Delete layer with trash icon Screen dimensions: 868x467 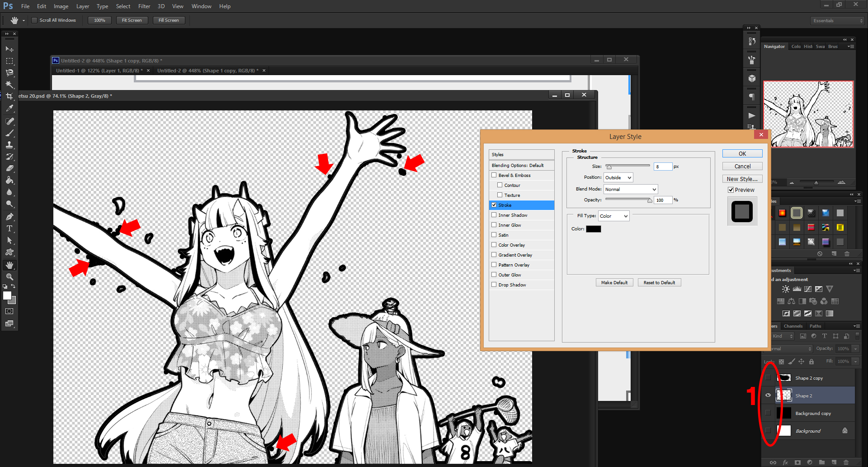click(x=846, y=462)
